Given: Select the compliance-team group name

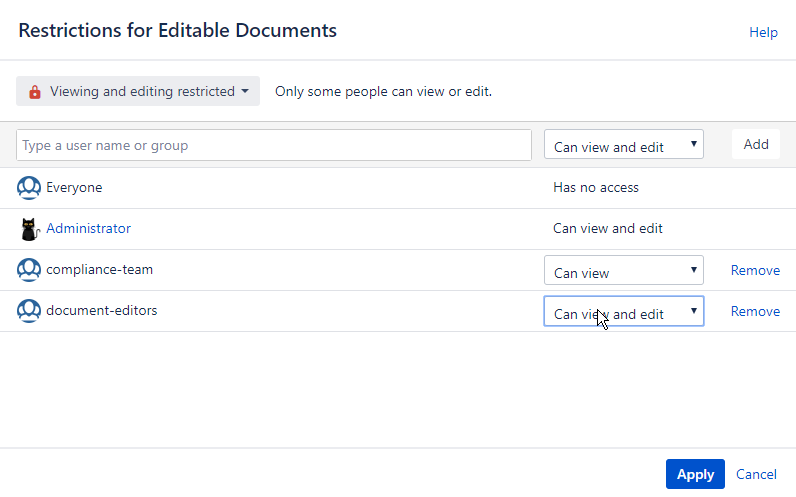Looking at the screenshot, I should [x=99, y=270].
